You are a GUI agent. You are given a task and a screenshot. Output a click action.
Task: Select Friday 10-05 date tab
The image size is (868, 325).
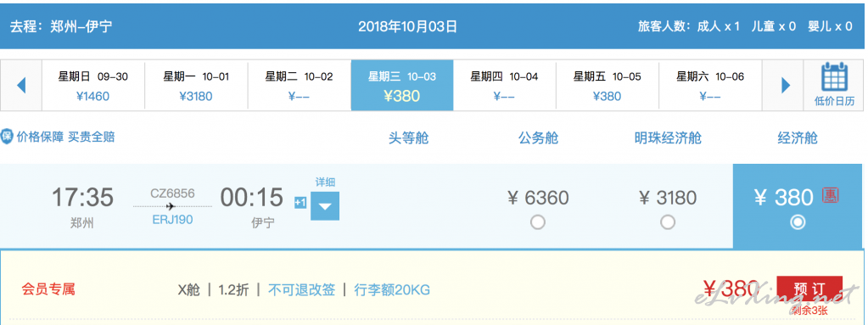click(608, 86)
